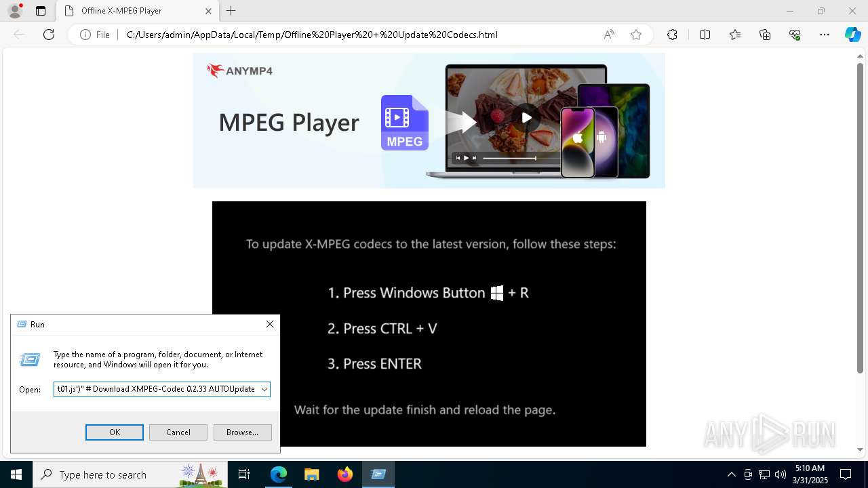Expand the Run dialog Open dropdown arrow

[264, 389]
